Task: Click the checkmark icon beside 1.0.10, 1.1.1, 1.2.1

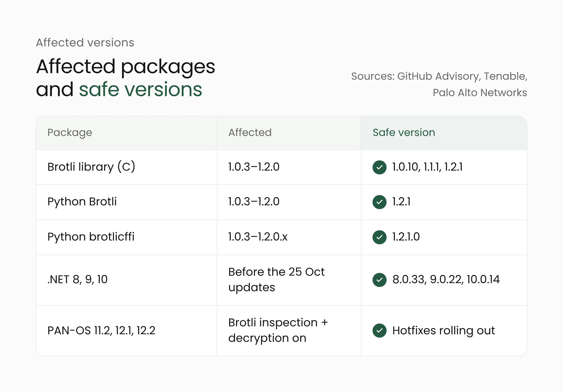Action: click(379, 167)
